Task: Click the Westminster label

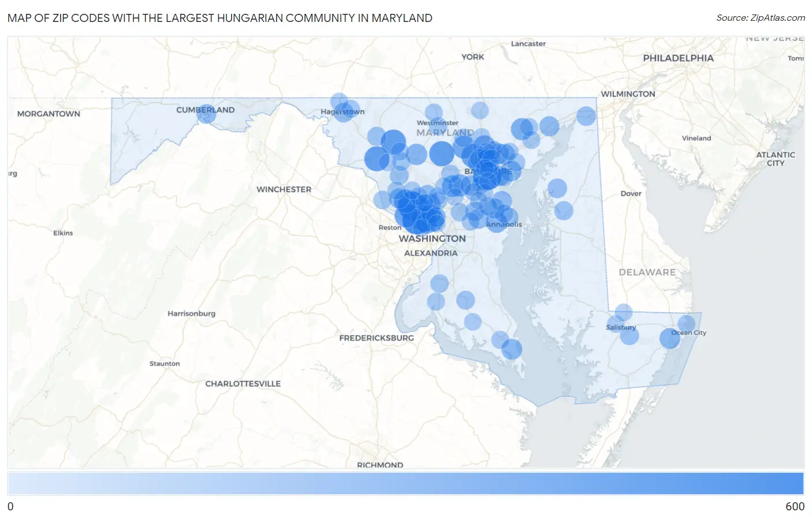Action: [438, 123]
